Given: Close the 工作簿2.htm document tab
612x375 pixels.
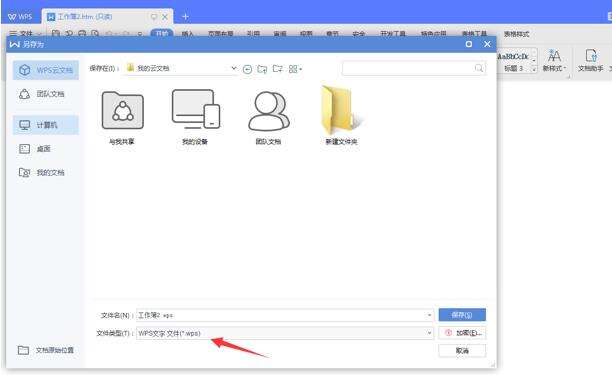Looking at the screenshot, I should coord(165,17).
